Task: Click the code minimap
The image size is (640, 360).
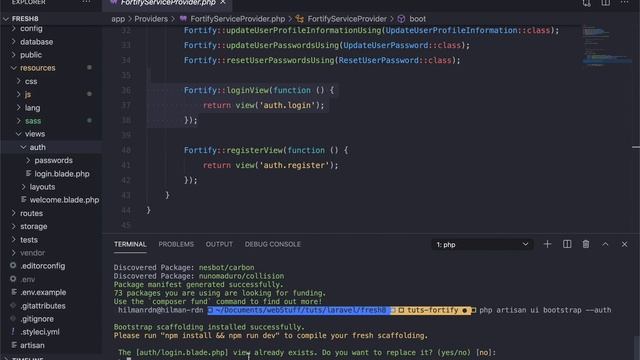Action: (x=607, y=45)
